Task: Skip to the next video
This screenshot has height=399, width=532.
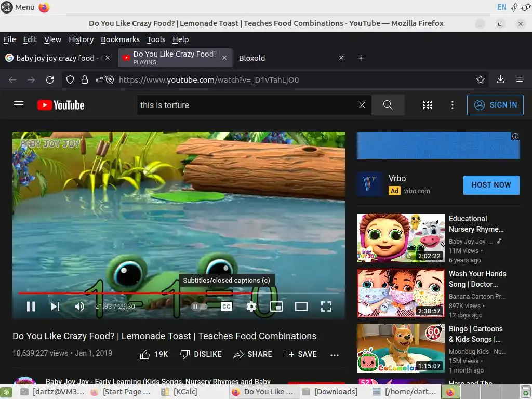Action: 55,307
